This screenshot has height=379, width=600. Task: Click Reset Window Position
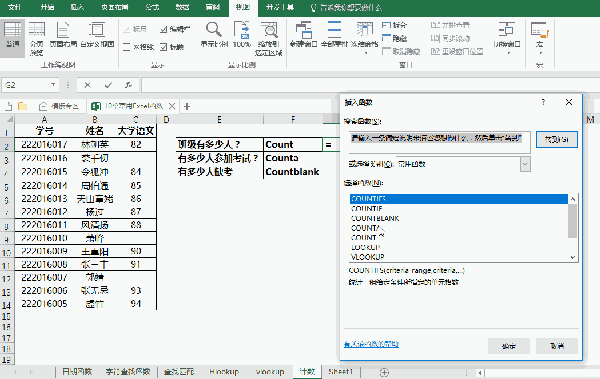[x=457, y=51]
